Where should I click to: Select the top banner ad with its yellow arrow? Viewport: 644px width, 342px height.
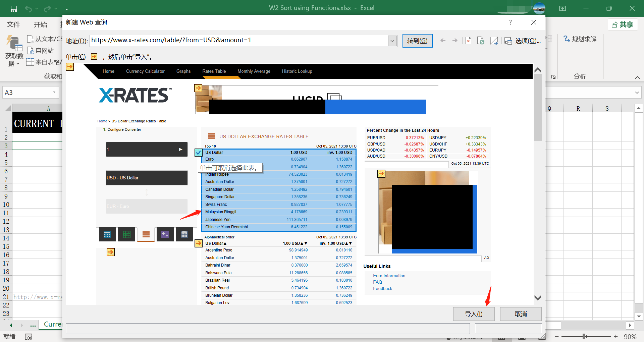(198, 88)
